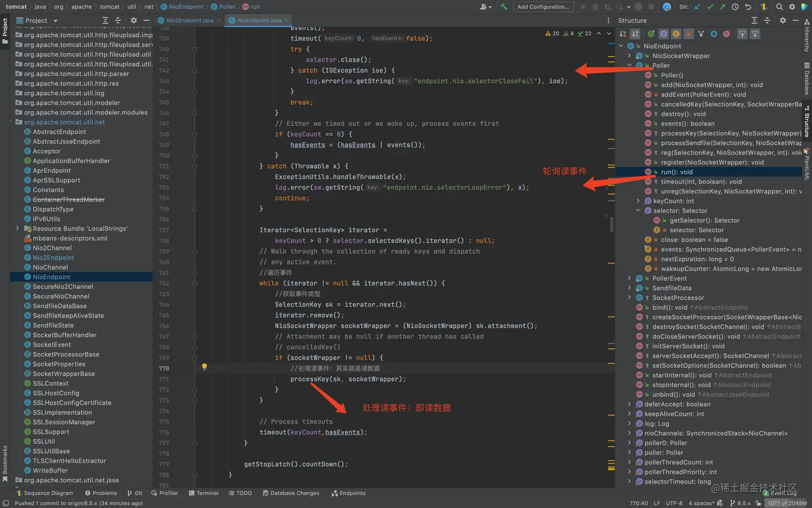Click the Build Project hammer icon
This screenshot has height=508, width=812.
(x=503, y=7)
